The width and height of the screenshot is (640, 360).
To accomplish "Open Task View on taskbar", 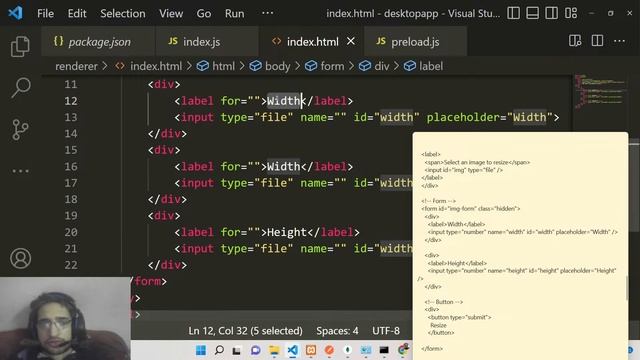I will [x=237, y=350].
